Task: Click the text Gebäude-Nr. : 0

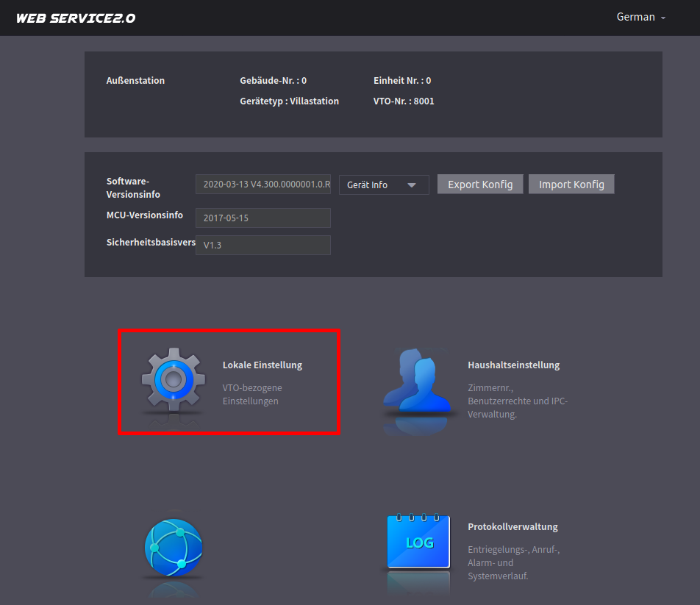Action: [x=274, y=81]
